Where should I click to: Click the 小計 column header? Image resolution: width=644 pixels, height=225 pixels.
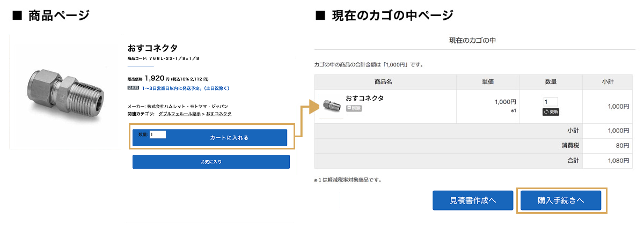tap(608, 82)
